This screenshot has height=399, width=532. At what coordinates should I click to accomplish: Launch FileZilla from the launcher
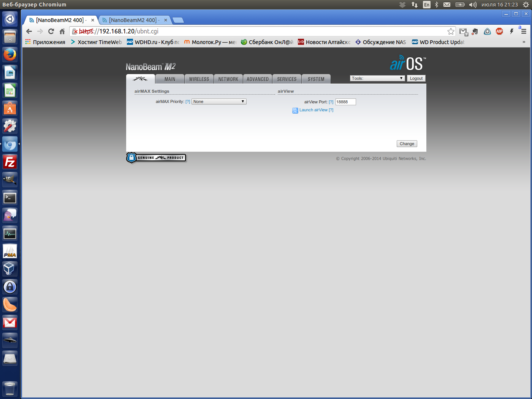10,162
